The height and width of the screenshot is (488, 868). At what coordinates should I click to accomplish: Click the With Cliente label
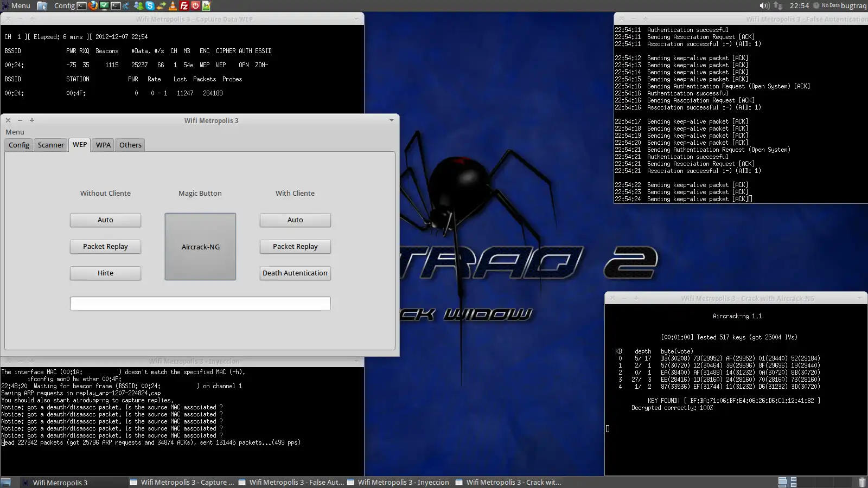pos(295,193)
